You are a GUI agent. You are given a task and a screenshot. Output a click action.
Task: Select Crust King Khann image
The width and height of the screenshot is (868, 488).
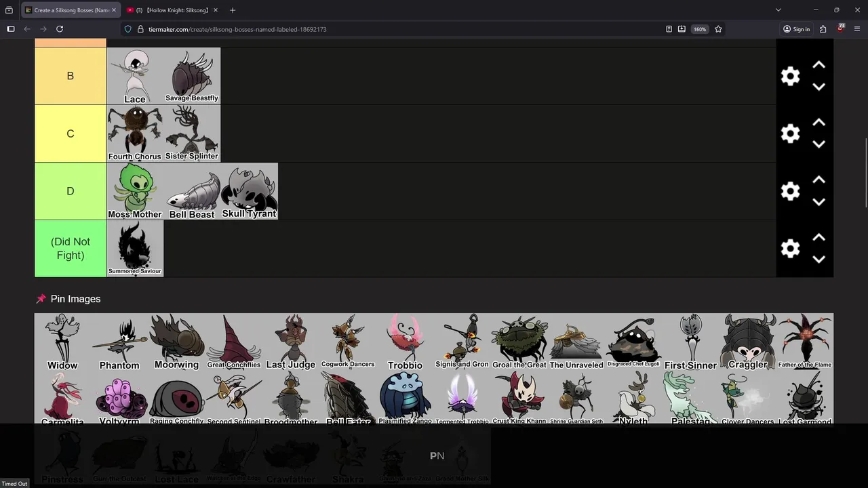pos(519,398)
